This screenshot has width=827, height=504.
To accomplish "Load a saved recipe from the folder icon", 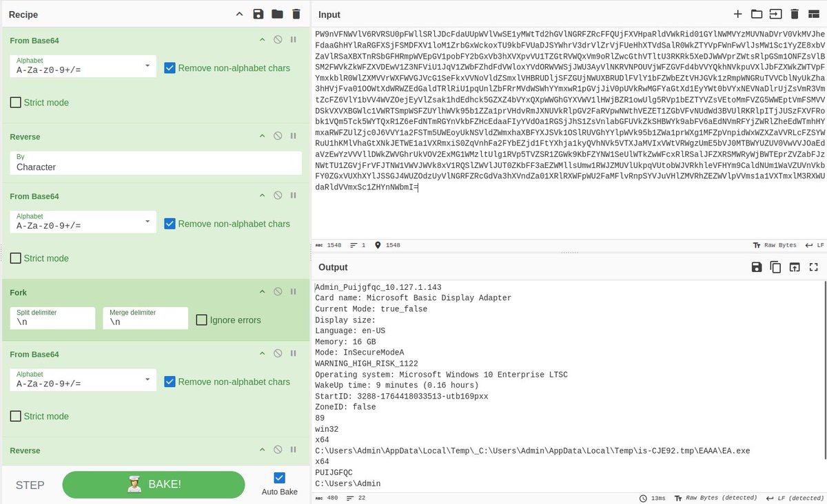I will [276, 14].
